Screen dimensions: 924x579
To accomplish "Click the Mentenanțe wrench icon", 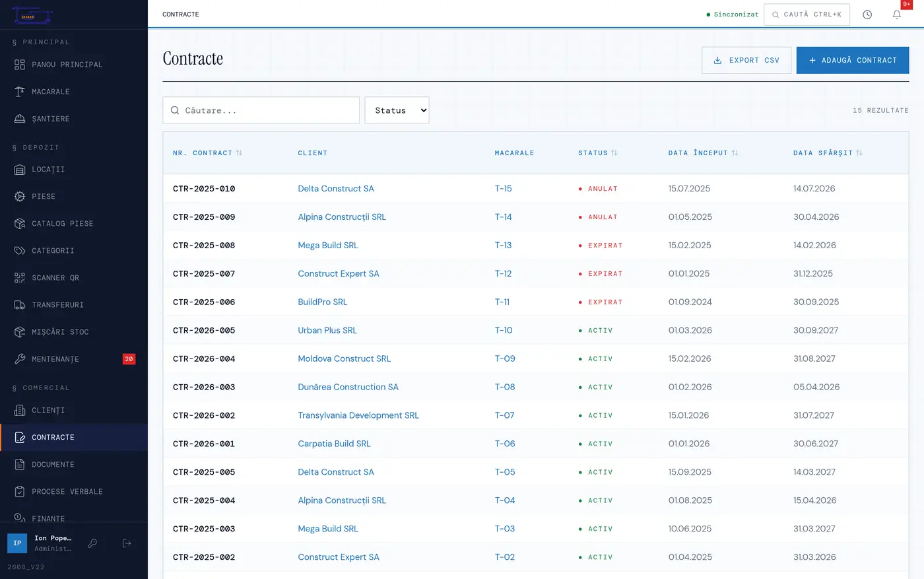I will [x=20, y=359].
